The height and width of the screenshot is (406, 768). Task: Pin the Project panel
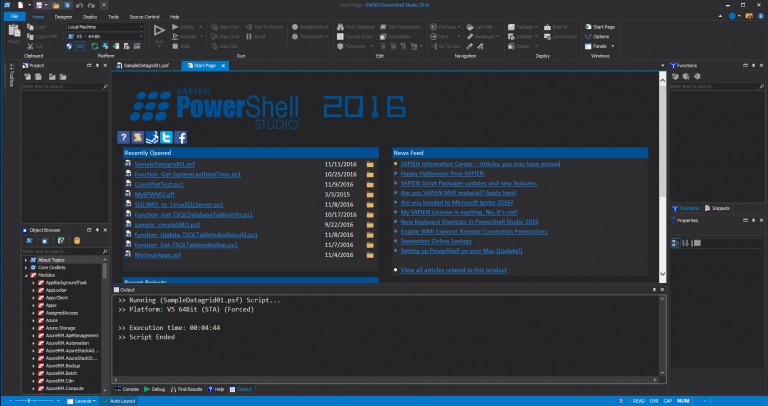[97, 65]
